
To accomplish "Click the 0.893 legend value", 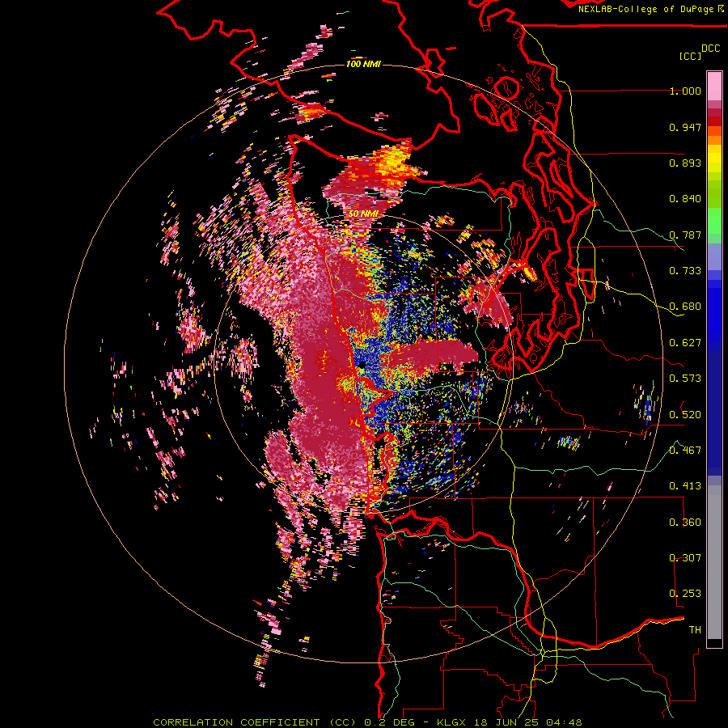I will pyautogui.click(x=685, y=163).
